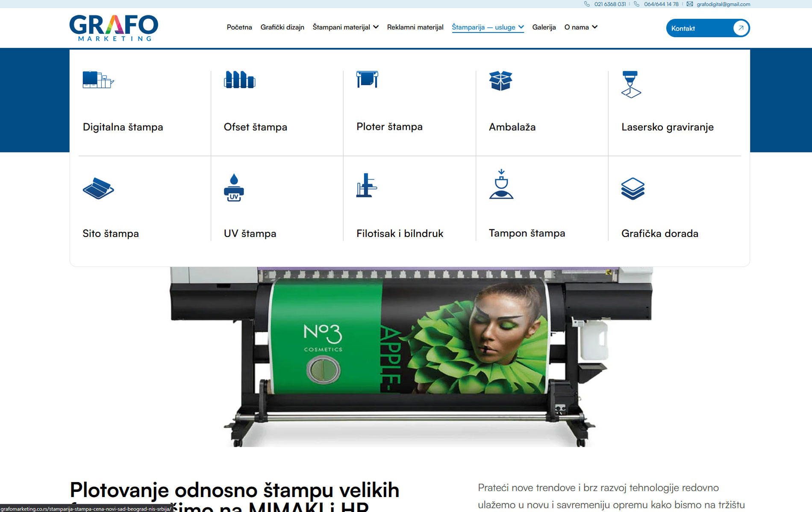This screenshot has width=812, height=512.
Task: Click the heading 'Plotovanje odnosno štampu velikih'
Action: tap(235, 490)
